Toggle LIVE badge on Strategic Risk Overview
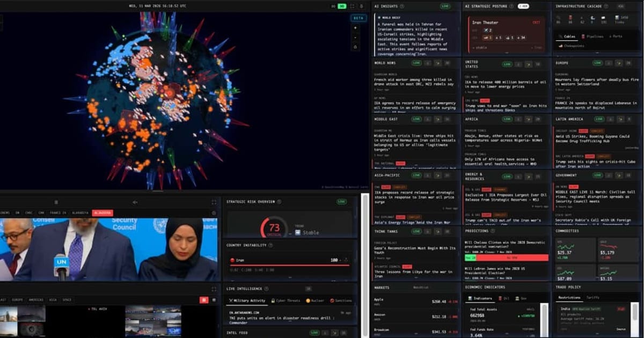 pyautogui.click(x=342, y=202)
